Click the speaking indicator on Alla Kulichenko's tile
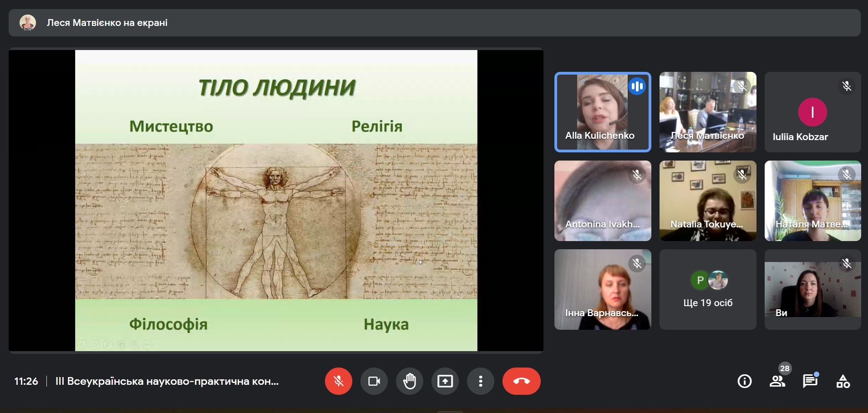The image size is (868, 413). pos(637,86)
